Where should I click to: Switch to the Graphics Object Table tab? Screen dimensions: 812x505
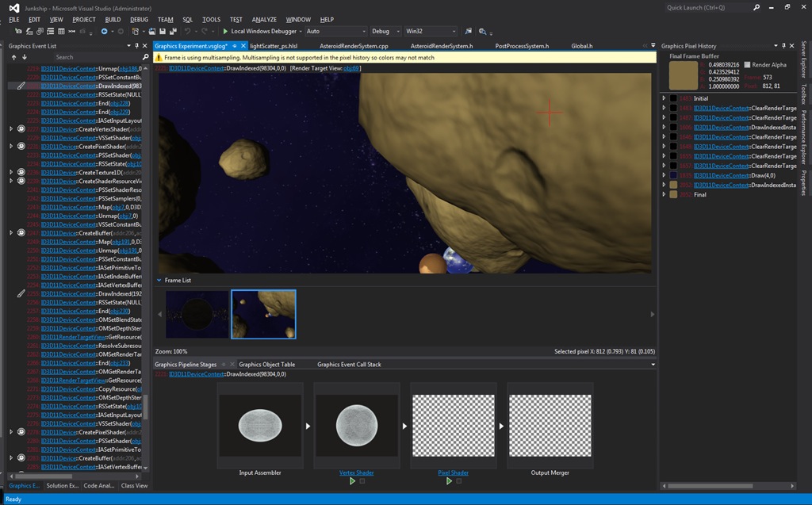(266, 365)
